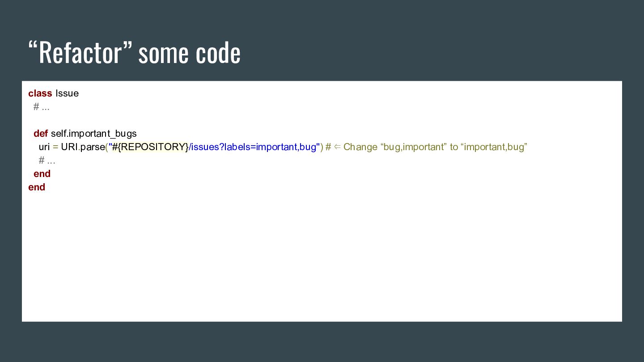This screenshot has height=362, width=644.
Task: Click the "Refactor" some code slide title
Action: point(134,53)
